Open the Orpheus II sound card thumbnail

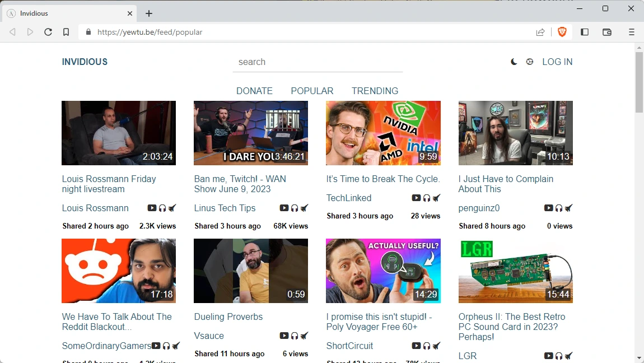[x=515, y=271]
